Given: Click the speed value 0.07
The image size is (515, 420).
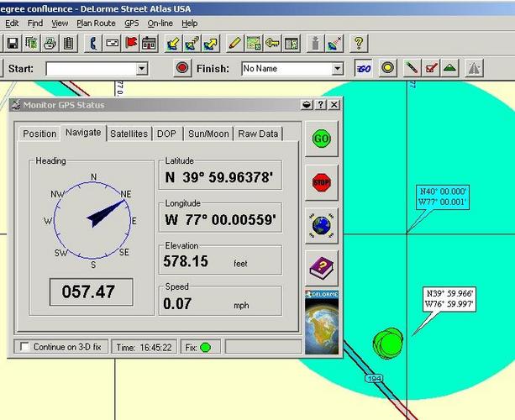Looking at the screenshot, I should point(177,304).
